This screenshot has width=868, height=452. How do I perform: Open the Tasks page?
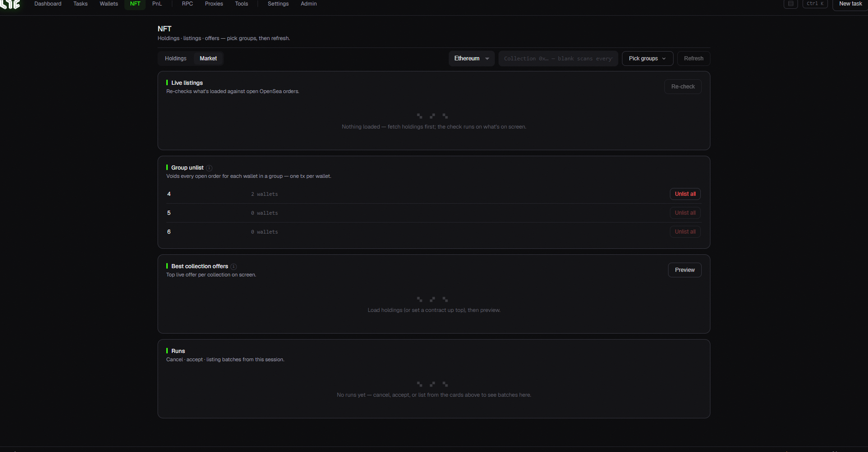(81, 4)
